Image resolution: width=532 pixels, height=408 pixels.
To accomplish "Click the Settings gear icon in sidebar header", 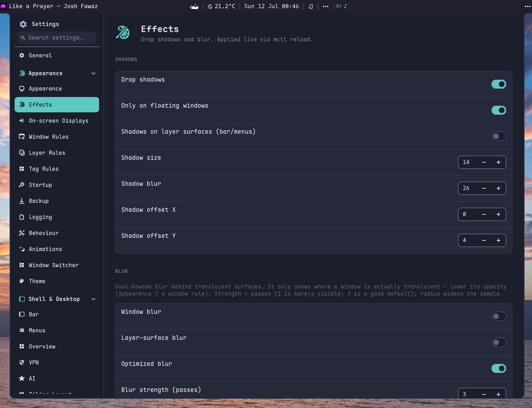I will [x=23, y=24].
